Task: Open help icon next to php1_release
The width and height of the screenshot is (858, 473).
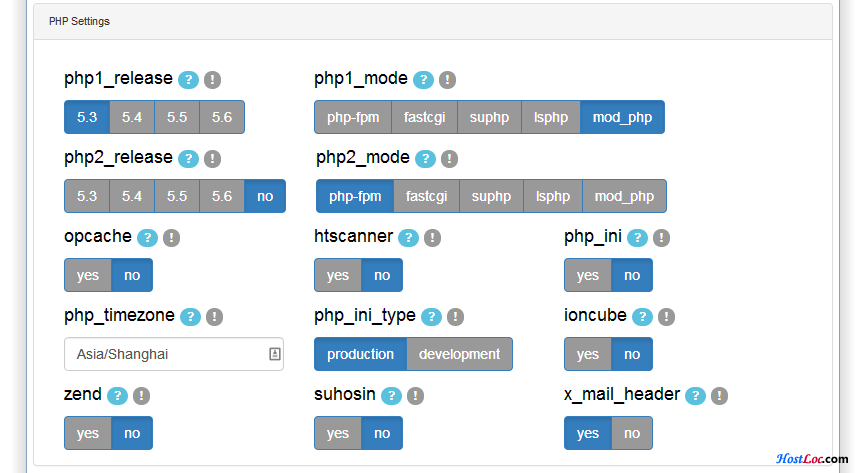Action: pyautogui.click(x=188, y=80)
